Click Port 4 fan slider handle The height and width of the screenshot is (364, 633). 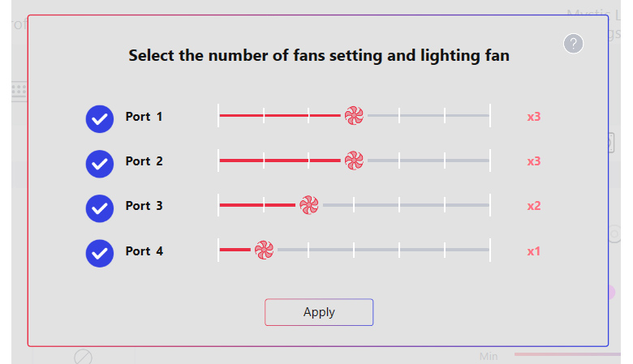pyautogui.click(x=264, y=251)
